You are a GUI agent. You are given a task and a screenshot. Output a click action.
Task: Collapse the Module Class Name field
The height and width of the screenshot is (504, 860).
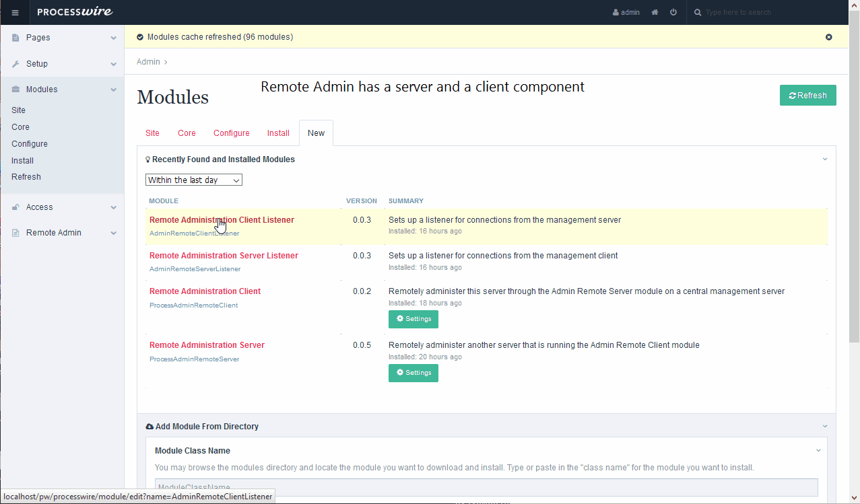[x=819, y=451]
